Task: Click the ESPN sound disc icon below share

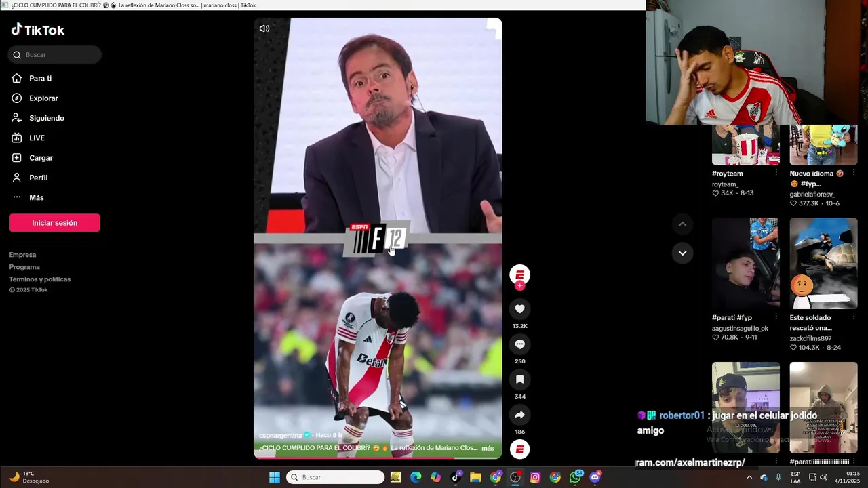Action: (520, 449)
